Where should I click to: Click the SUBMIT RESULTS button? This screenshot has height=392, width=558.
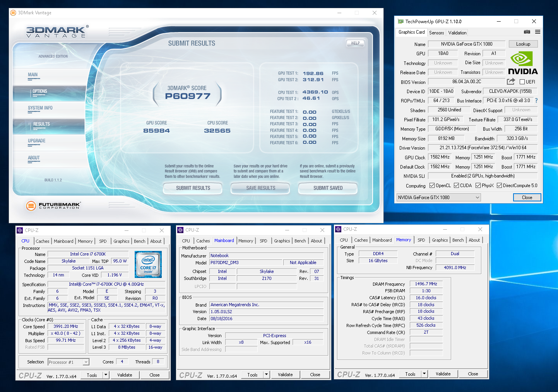(193, 188)
